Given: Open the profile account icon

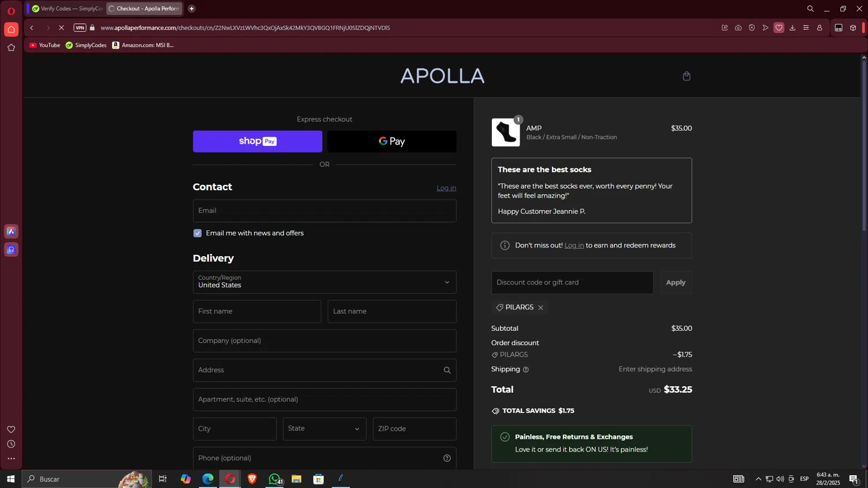Looking at the screenshot, I should click(x=819, y=28).
